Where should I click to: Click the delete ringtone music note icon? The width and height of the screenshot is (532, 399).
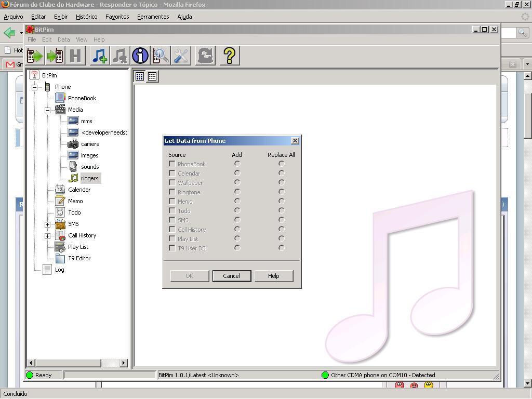[x=120, y=56]
